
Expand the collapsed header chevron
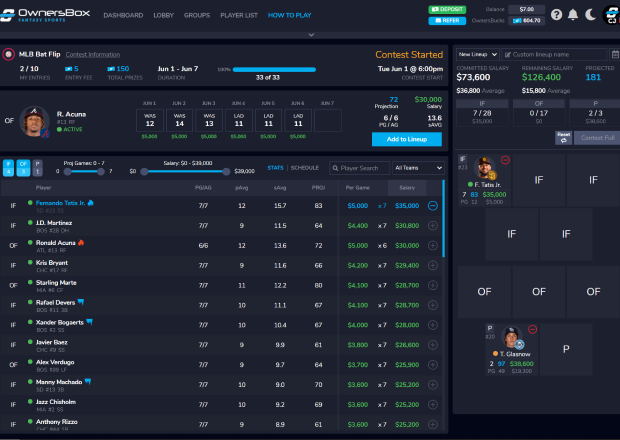[311, 35]
